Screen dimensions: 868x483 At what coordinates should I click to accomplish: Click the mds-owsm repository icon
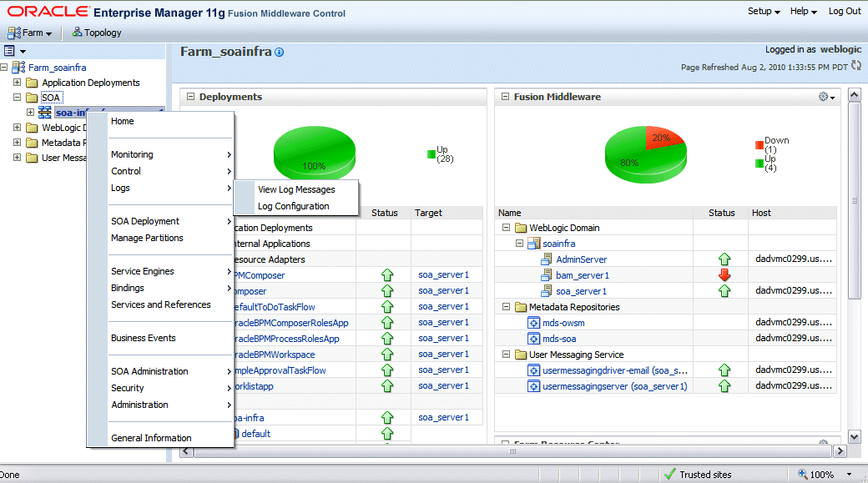tap(533, 323)
